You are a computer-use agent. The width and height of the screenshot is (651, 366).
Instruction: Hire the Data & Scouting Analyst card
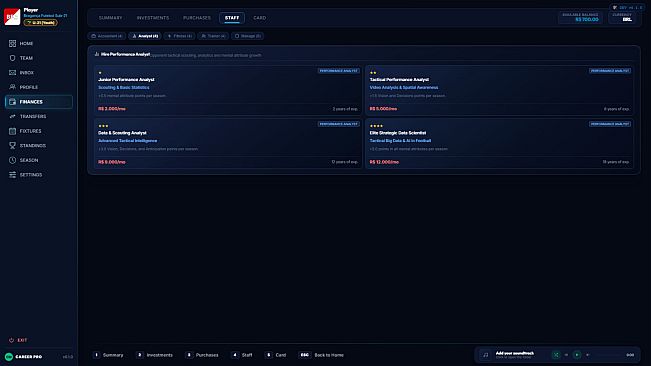(228, 143)
